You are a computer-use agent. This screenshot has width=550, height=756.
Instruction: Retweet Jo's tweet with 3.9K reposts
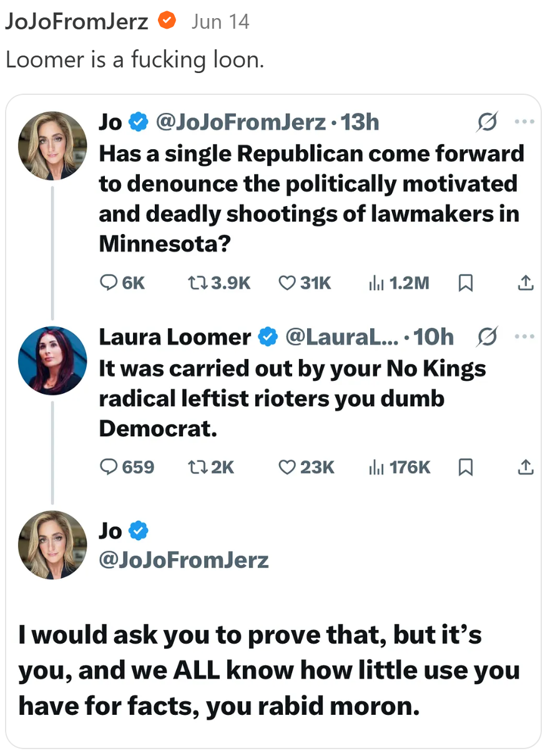point(196,283)
